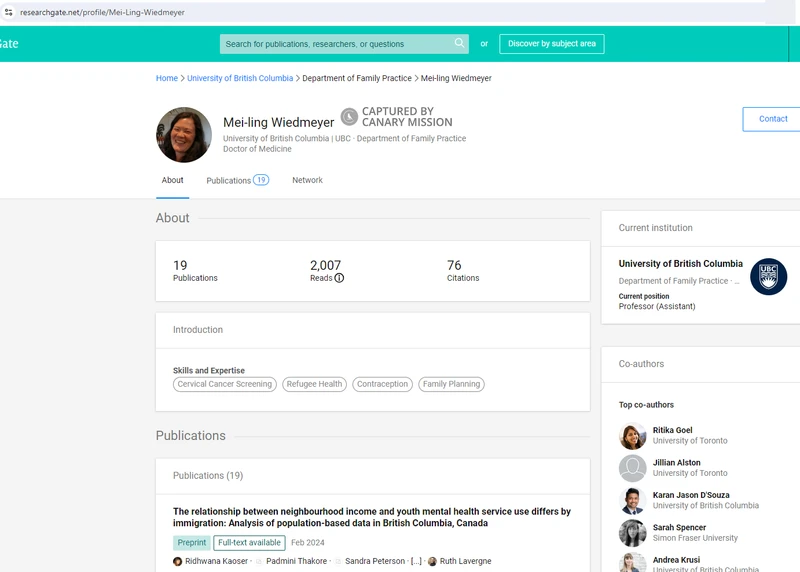Open co-author Andrea Krusi's name
This screenshot has width=800, height=572.
(x=676, y=560)
